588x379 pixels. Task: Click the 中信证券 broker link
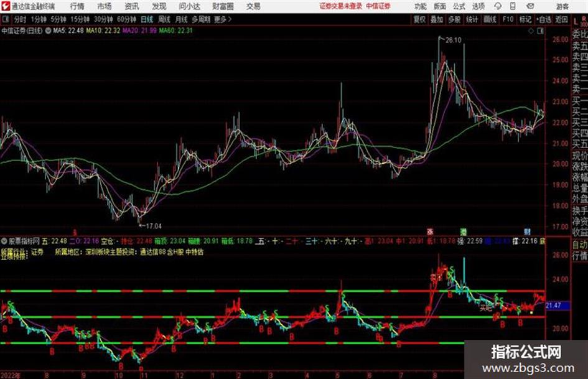coord(378,6)
